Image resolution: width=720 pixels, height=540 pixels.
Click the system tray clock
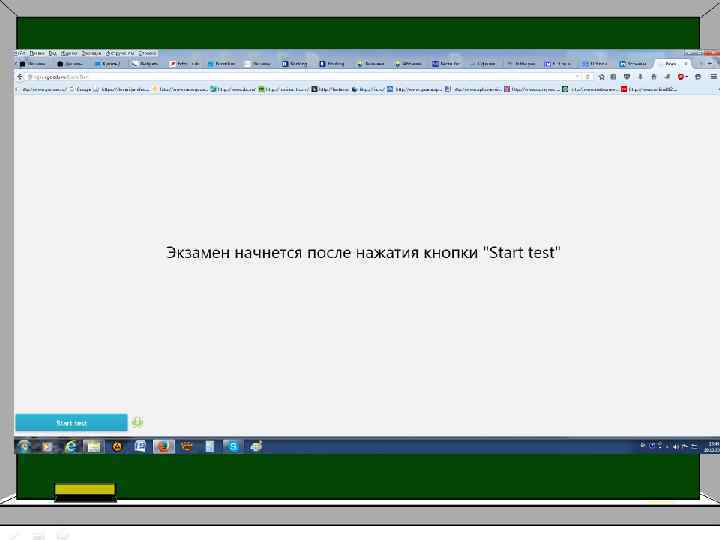(713, 447)
